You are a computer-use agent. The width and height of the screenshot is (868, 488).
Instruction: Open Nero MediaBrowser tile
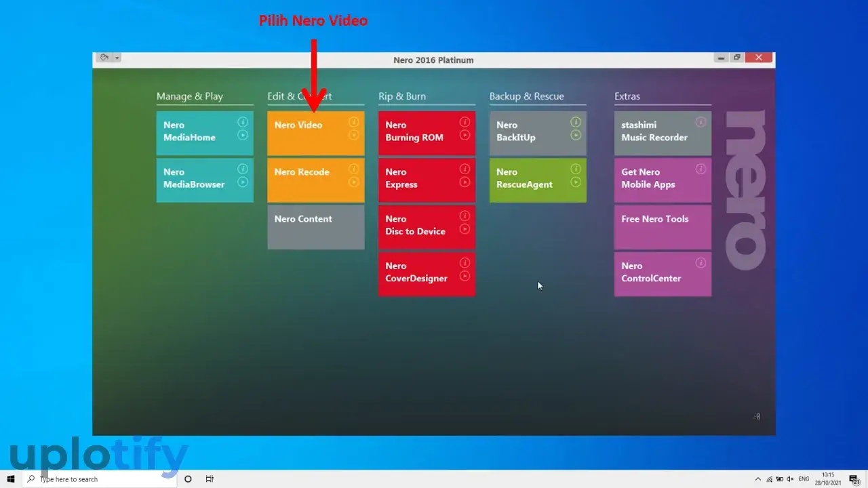pyautogui.click(x=205, y=180)
